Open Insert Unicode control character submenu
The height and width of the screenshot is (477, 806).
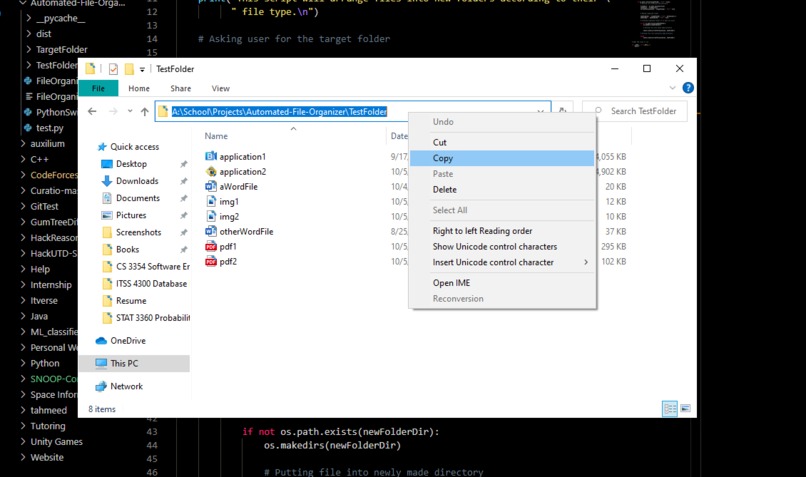point(502,262)
